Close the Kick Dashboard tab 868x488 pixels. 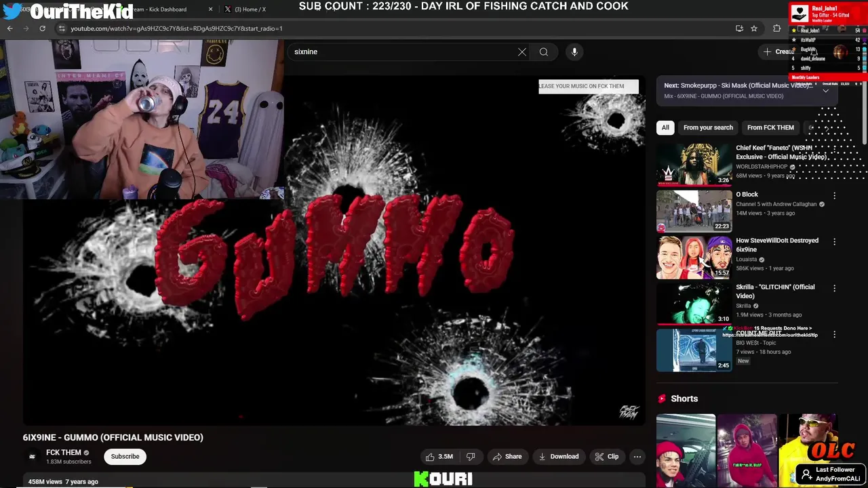(210, 9)
